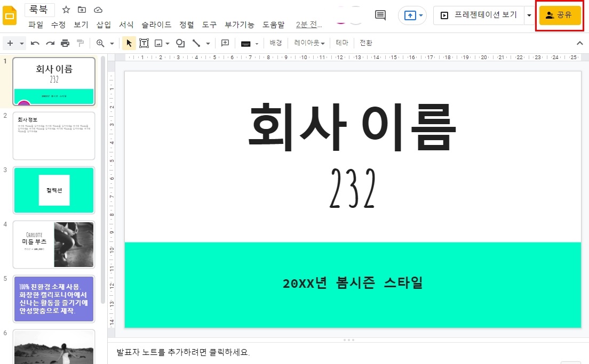Select the text box tool

click(144, 43)
